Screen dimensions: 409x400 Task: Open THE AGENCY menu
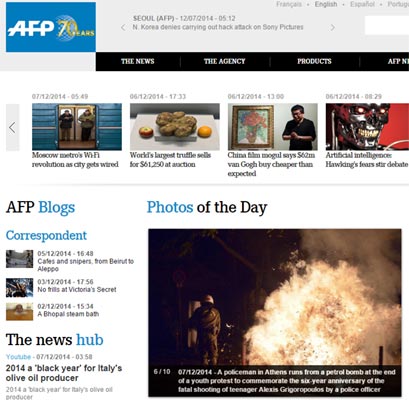224,61
